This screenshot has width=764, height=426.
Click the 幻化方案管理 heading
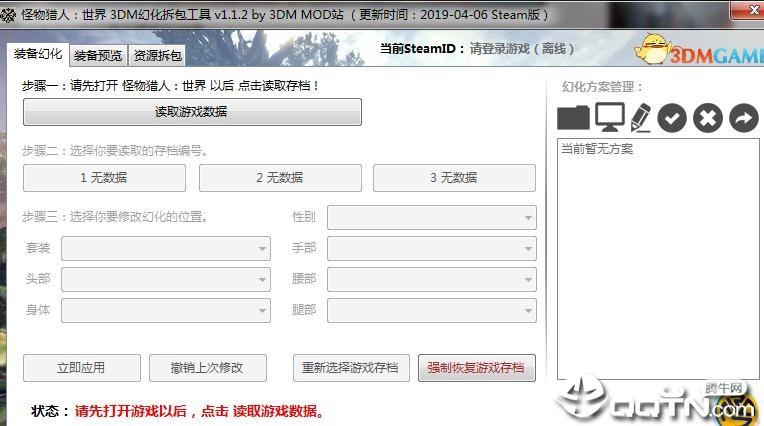pos(602,87)
